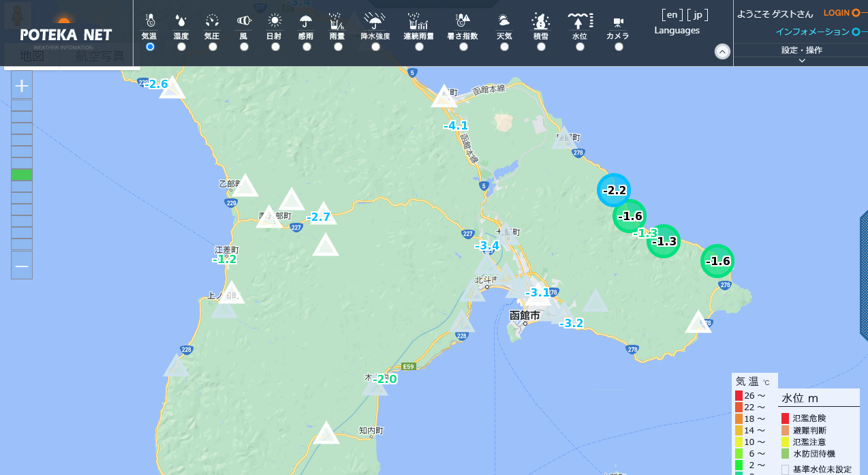This screenshot has width=868, height=475.
Task: Click the 積雪 snowman icon
Action: (541, 20)
